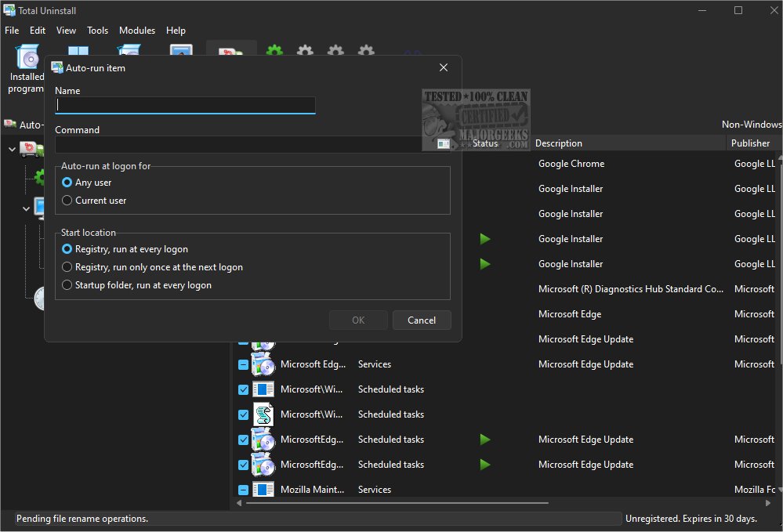The height and width of the screenshot is (532, 783).
Task: Choose Registry, run only once at next logon
Action: 67,267
